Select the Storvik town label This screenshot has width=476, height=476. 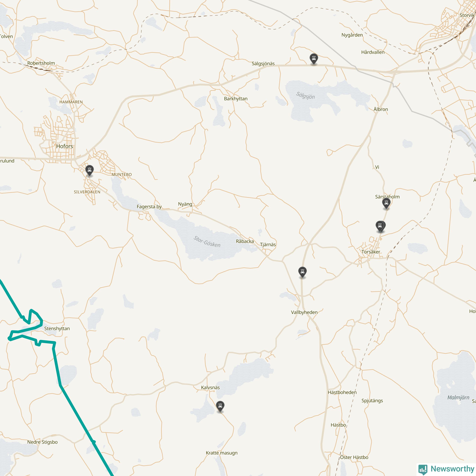pos(467,15)
